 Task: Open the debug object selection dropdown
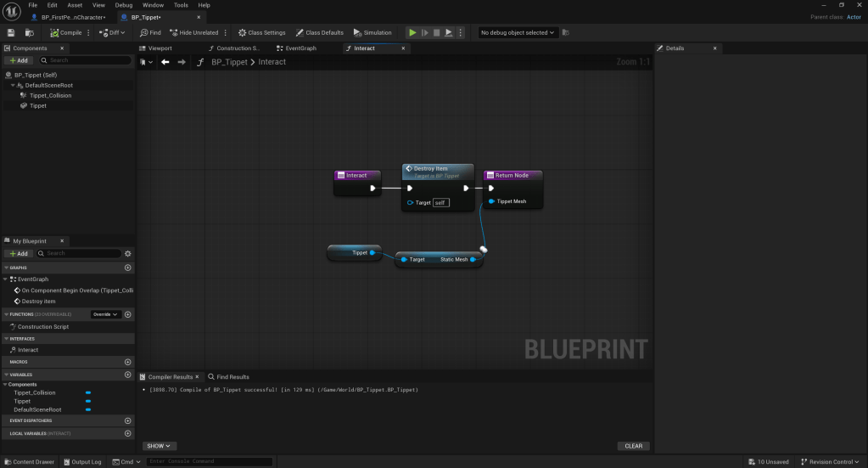(x=518, y=32)
